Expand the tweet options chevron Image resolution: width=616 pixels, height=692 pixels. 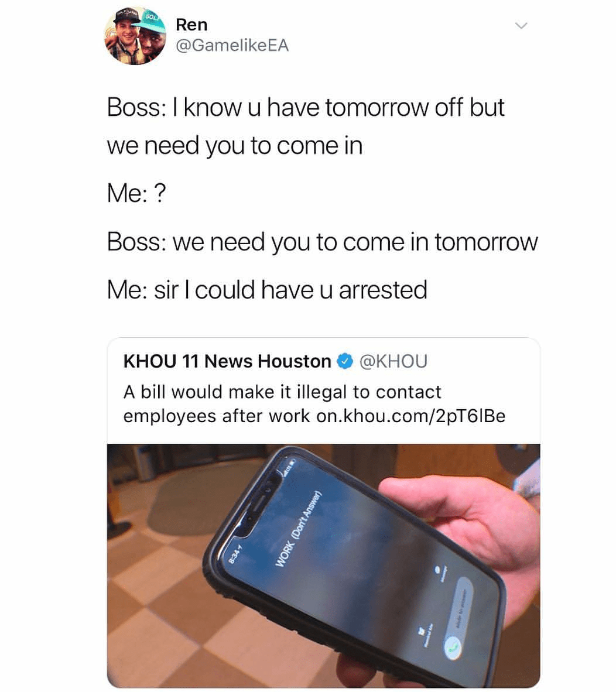521,26
